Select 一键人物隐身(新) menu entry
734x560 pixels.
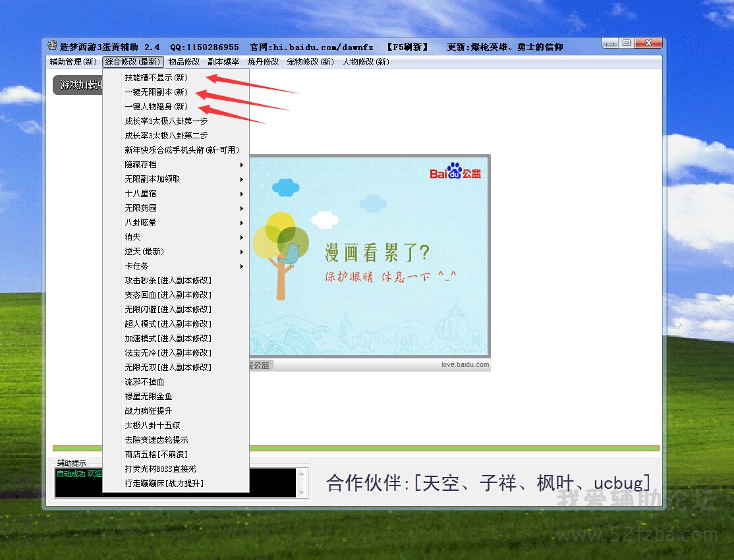(175, 107)
